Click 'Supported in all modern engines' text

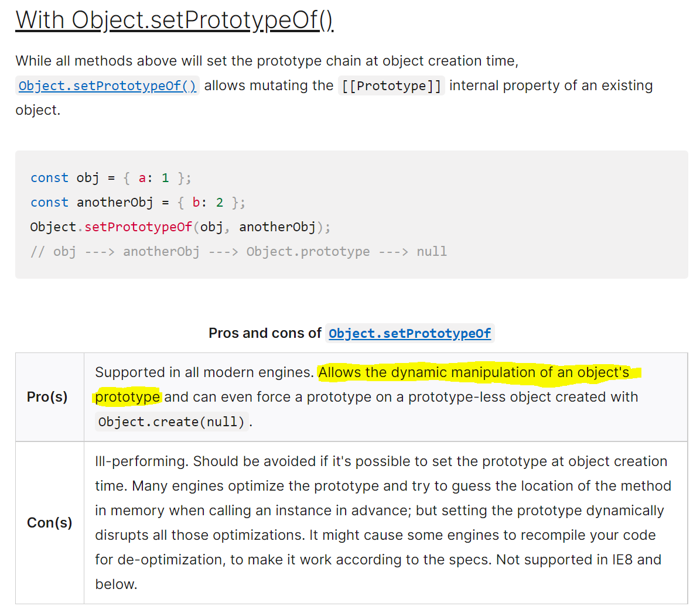(204, 372)
